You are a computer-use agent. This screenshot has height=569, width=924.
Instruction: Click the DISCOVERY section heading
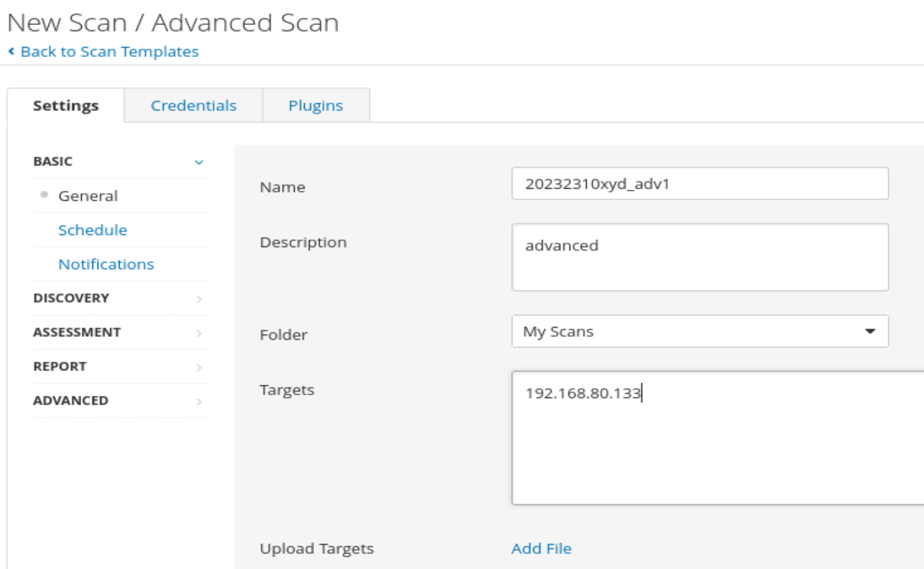tap(71, 298)
